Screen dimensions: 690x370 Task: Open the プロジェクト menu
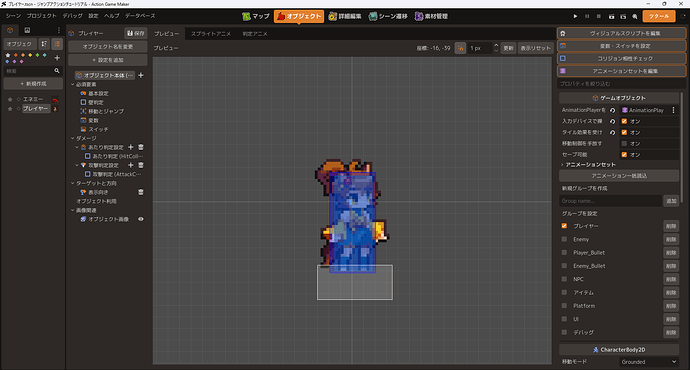click(x=41, y=16)
